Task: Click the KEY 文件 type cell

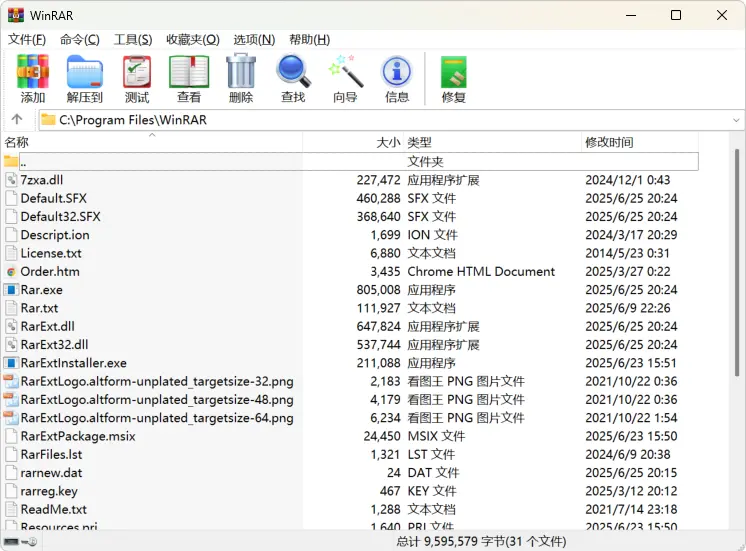Action: pos(432,491)
